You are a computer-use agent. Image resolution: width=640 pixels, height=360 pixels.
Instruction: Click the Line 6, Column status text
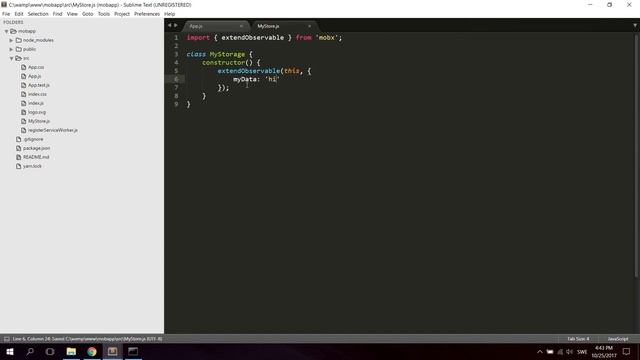[x=87, y=339]
